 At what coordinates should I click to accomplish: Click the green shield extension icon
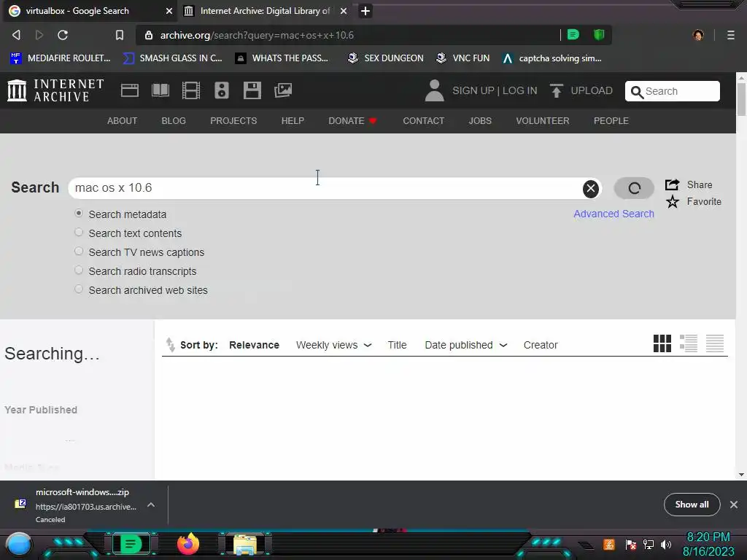coord(599,34)
